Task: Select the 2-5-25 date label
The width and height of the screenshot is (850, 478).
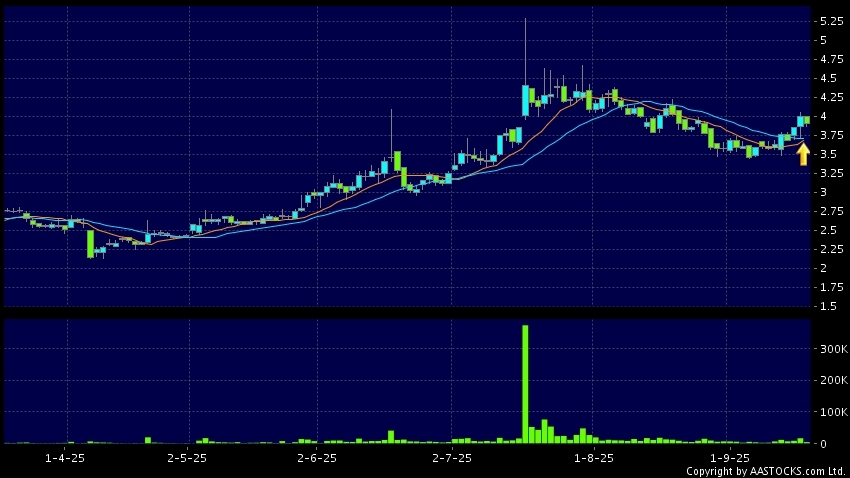Action: 186,457
